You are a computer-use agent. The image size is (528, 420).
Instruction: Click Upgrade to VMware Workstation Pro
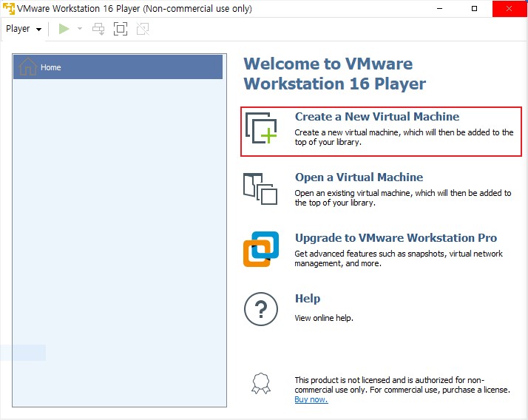coord(396,238)
